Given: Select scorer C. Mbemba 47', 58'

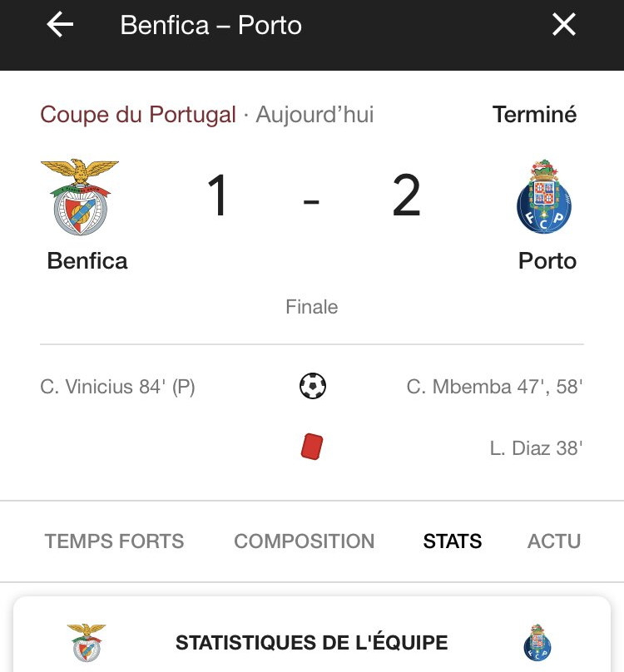Looking at the screenshot, I should (x=494, y=387).
